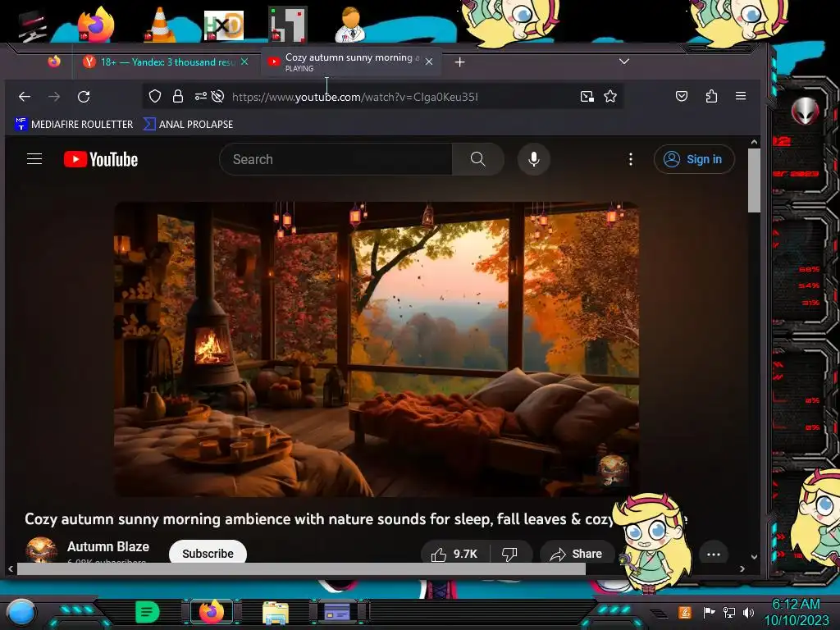
Task: Open YouTube settings three-dot menu
Action: [631, 159]
